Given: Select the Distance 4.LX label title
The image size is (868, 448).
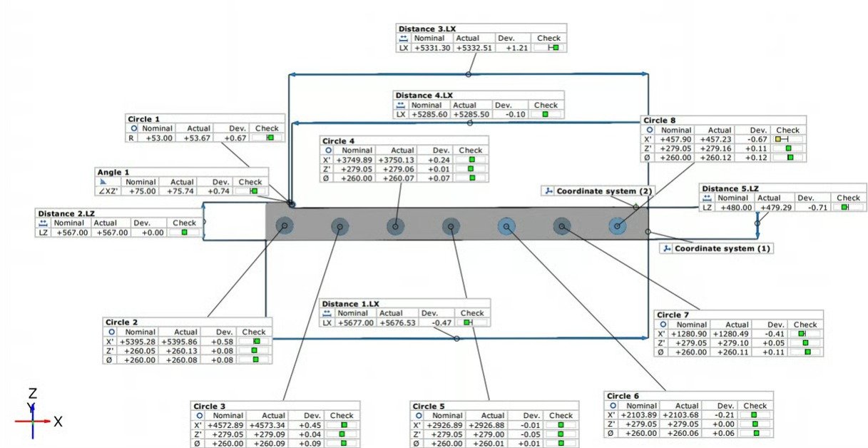Looking at the screenshot, I should coord(424,96).
